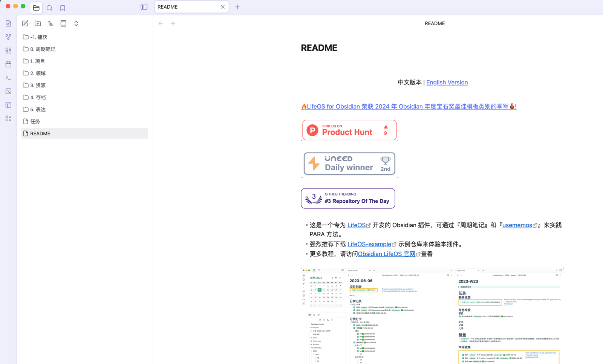Click GitHub Trending #3 Repository badge
603x364 pixels.
pos(348,198)
